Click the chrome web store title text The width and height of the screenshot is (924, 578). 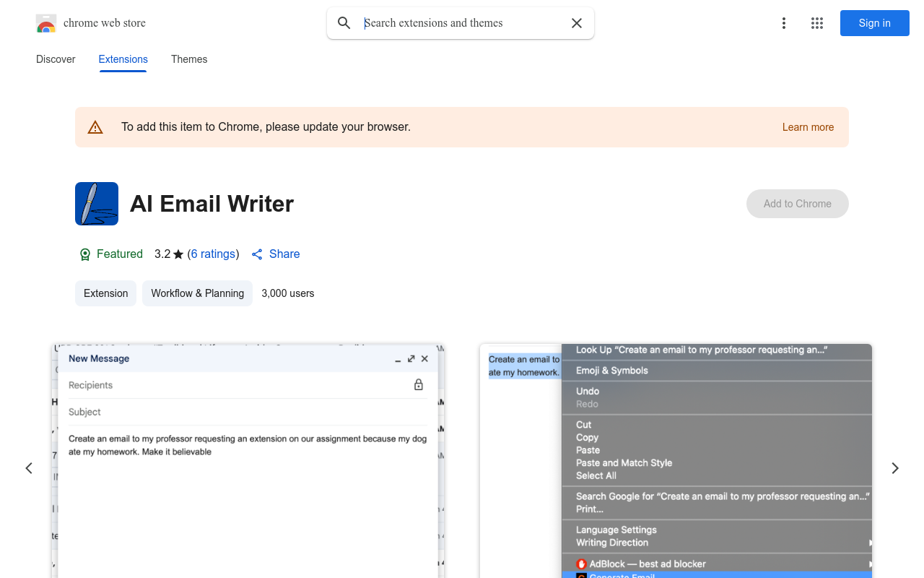pyautogui.click(x=105, y=23)
